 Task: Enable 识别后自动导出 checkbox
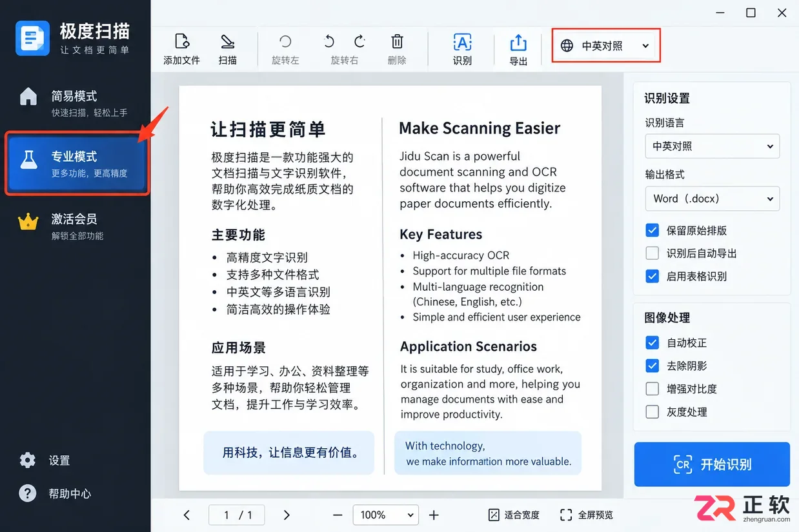click(652, 253)
